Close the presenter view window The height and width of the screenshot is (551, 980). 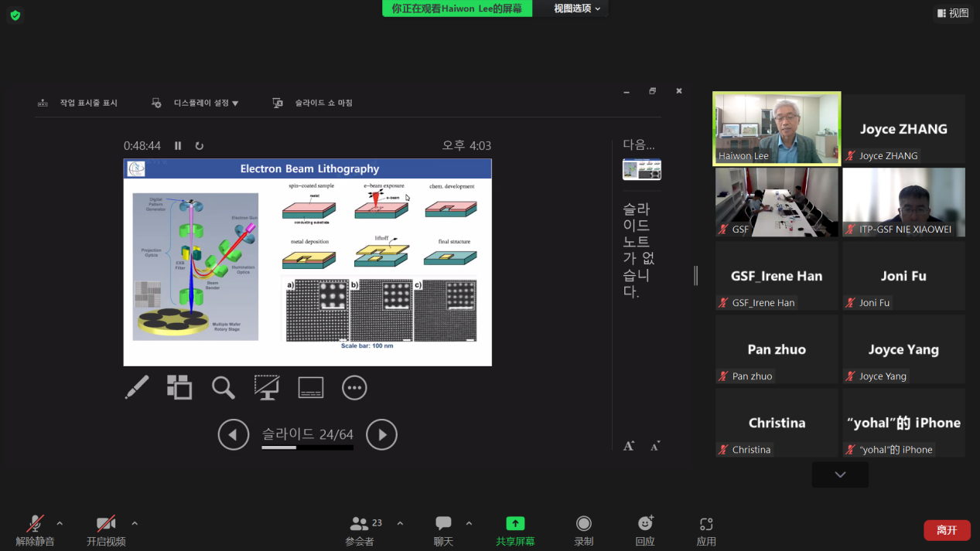point(679,91)
